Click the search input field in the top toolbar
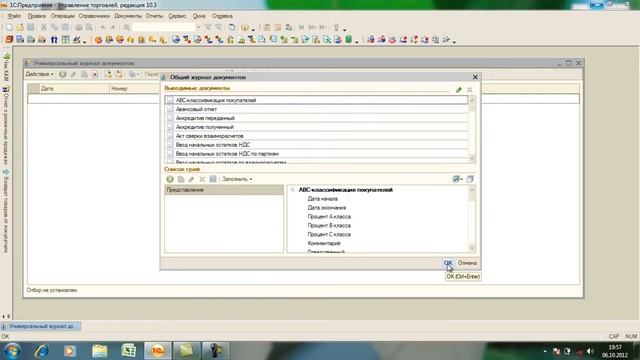The width and height of the screenshot is (640, 360). [164, 27]
